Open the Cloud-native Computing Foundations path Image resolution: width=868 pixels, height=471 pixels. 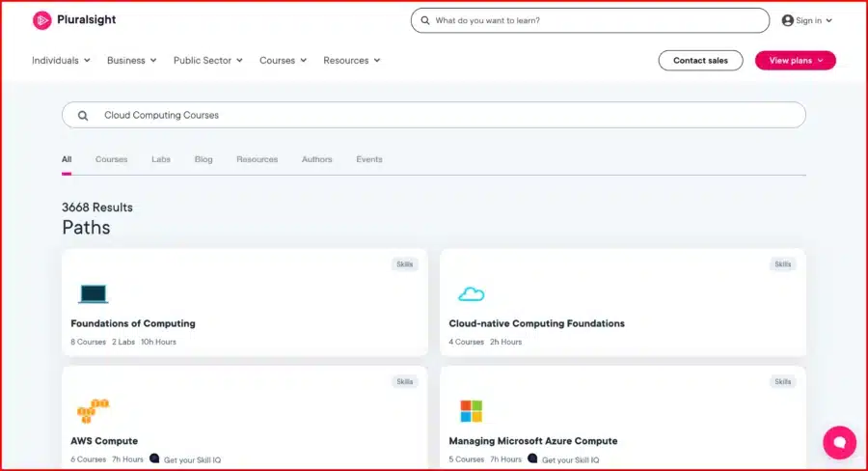tap(536, 323)
